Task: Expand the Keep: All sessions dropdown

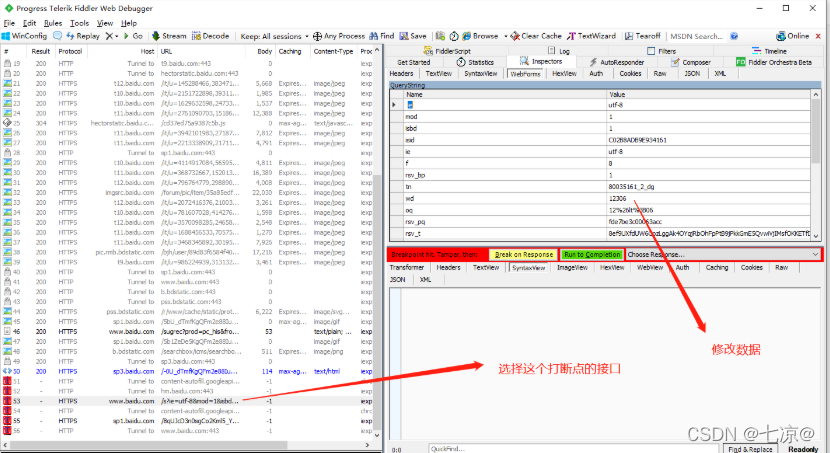Action: click(x=274, y=36)
